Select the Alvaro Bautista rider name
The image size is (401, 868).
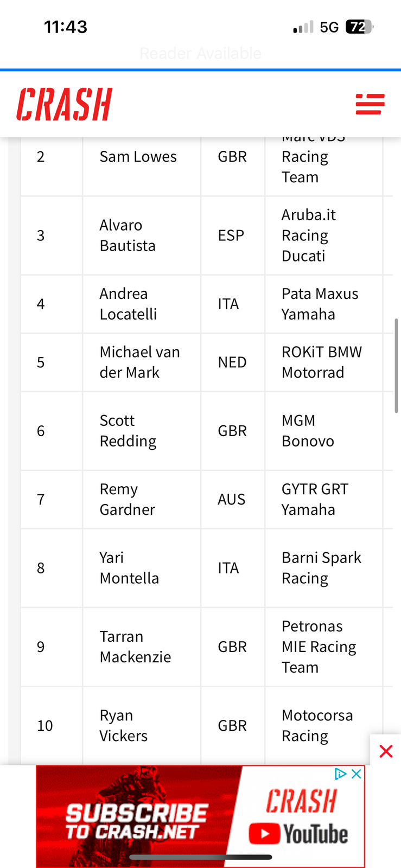point(128,235)
